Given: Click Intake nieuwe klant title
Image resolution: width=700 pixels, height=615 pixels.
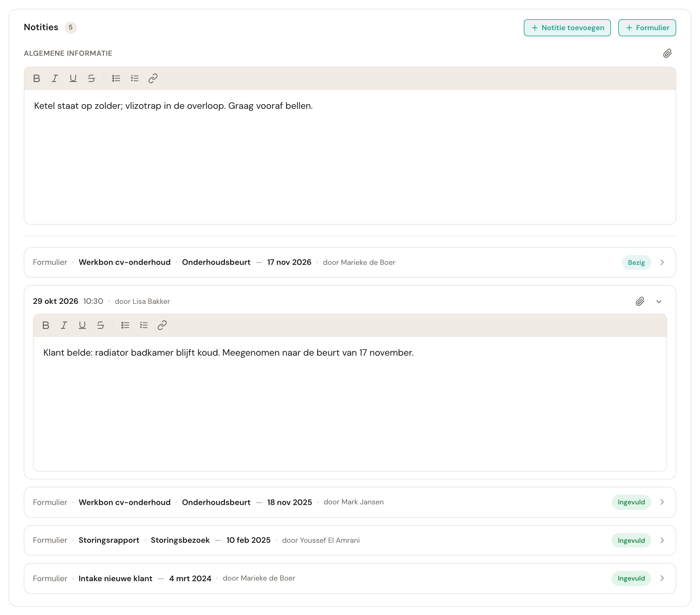Looking at the screenshot, I should [116, 578].
